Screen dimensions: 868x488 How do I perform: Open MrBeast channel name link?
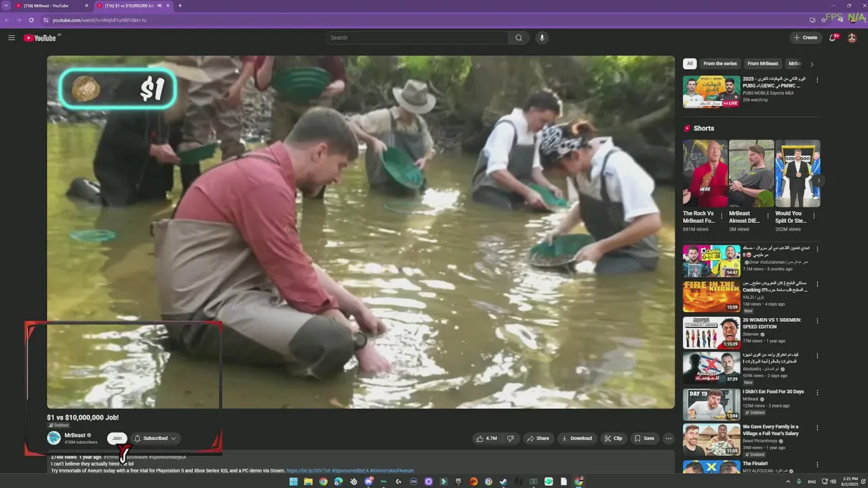click(75, 435)
